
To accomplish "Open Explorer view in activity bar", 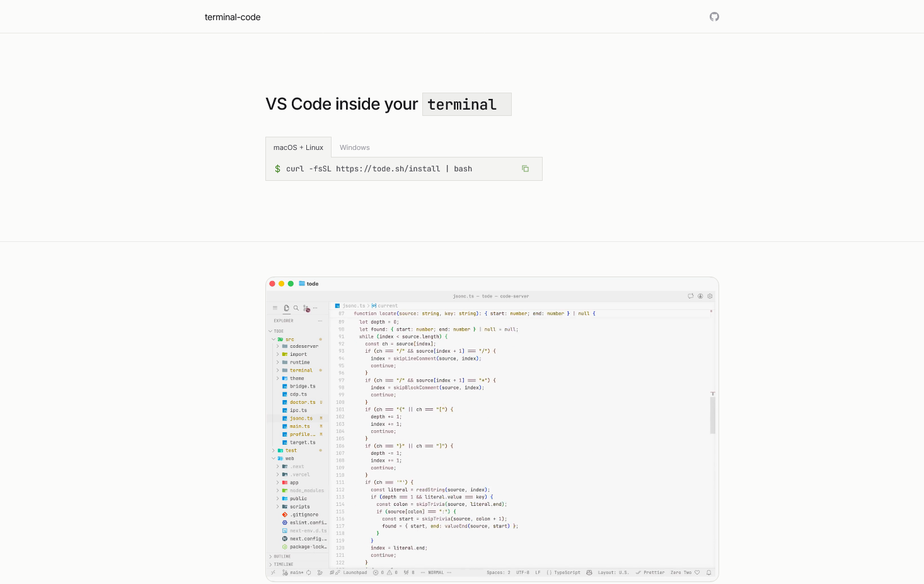I will [286, 308].
